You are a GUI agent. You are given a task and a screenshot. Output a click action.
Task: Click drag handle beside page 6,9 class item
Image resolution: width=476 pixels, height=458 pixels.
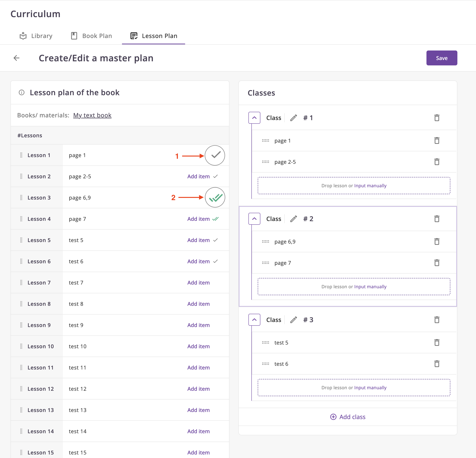tap(265, 241)
